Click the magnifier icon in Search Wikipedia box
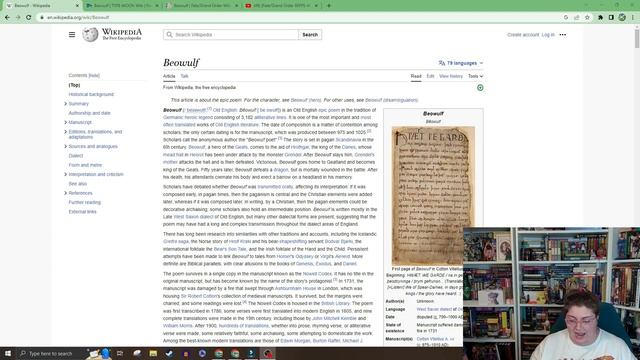 [169, 35]
